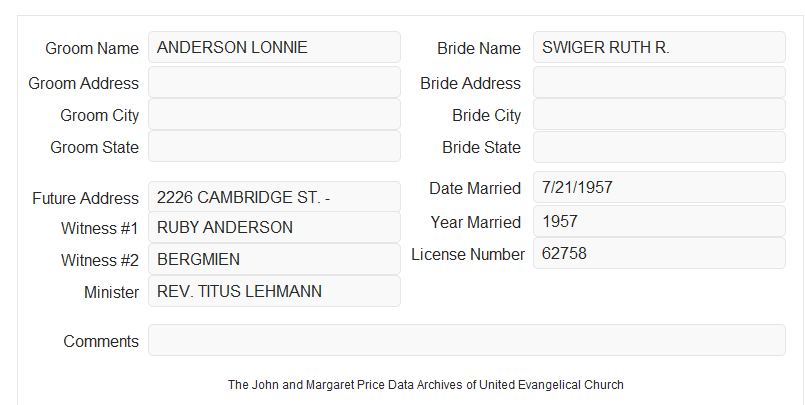Focus the Bride City input
The height and width of the screenshot is (405, 805).
pos(659,114)
